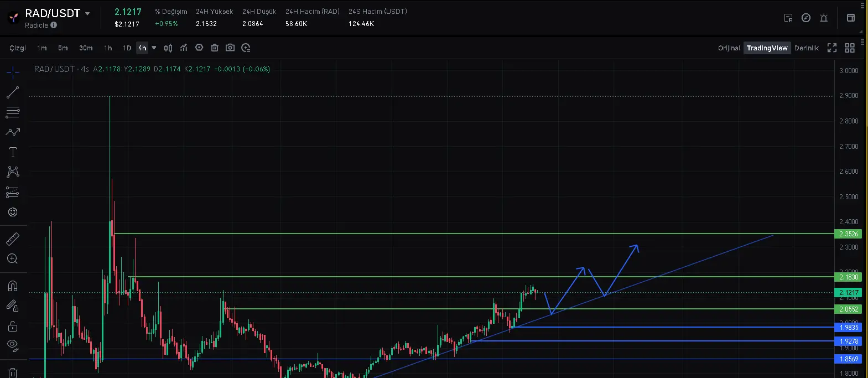This screenshot has width=868, height=378.
Task: Open the pattern drawing tools
Action: click(x=13, y=132)
